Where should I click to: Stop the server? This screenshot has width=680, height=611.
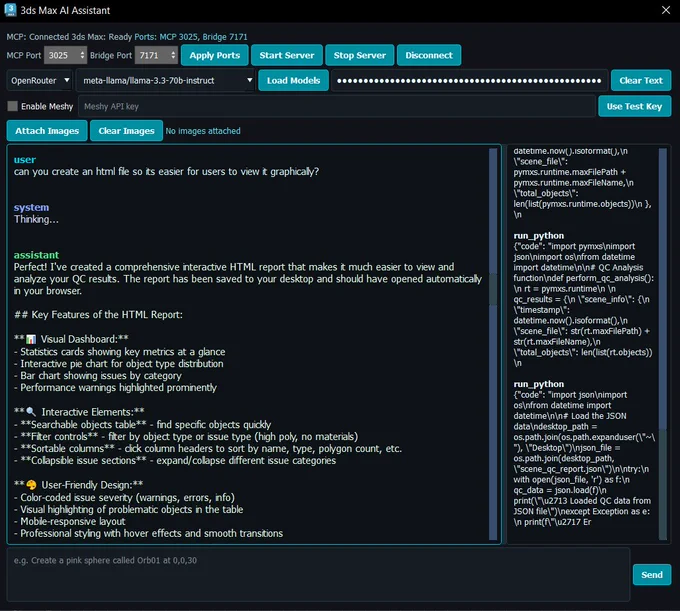coord(360,55)
